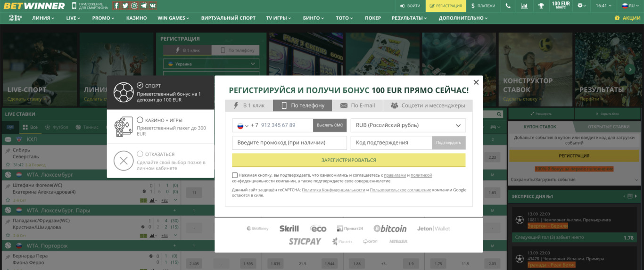
Task: Click the phone callback icon
Action: [x=508, y=6]
